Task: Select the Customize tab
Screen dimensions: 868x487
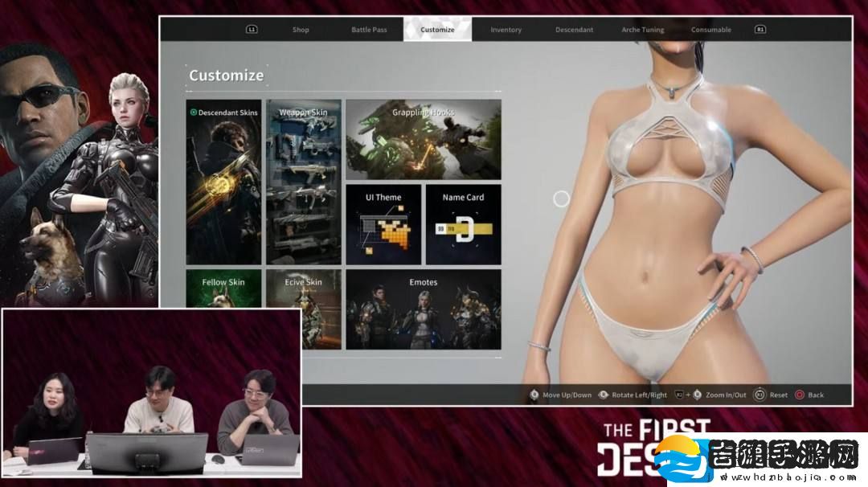Action: (437, 29)
